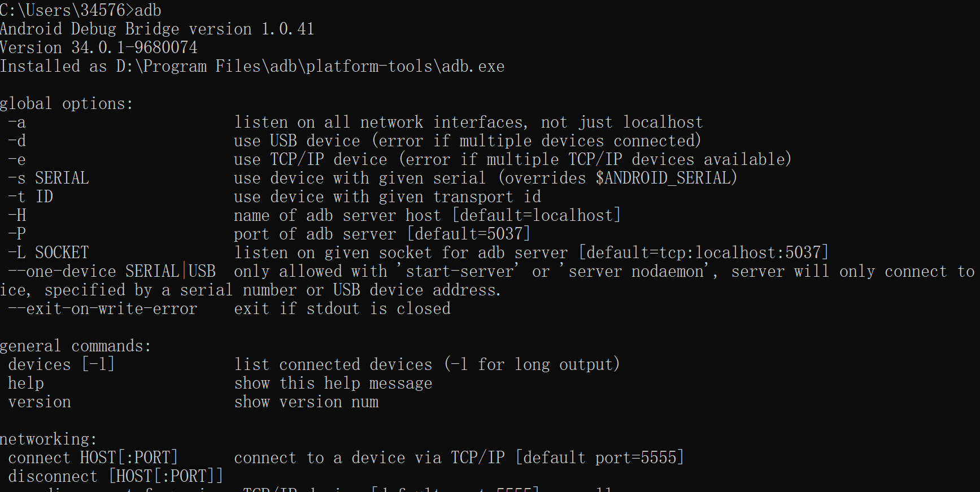The height and width of the screenshot is (492, 980).
Task: Click the "-H" server host option
Action: pyautogui.click(x=17, y=215)
